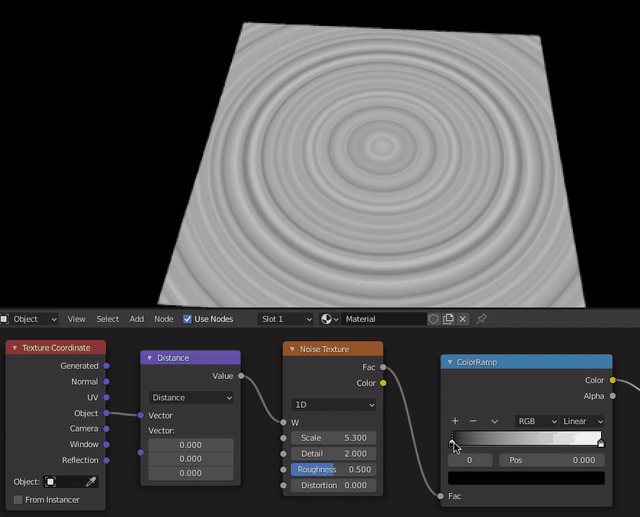The width and height of the screenshot is (640, 517).
Task: Open the Select menu
Action: tap(108, 319)
